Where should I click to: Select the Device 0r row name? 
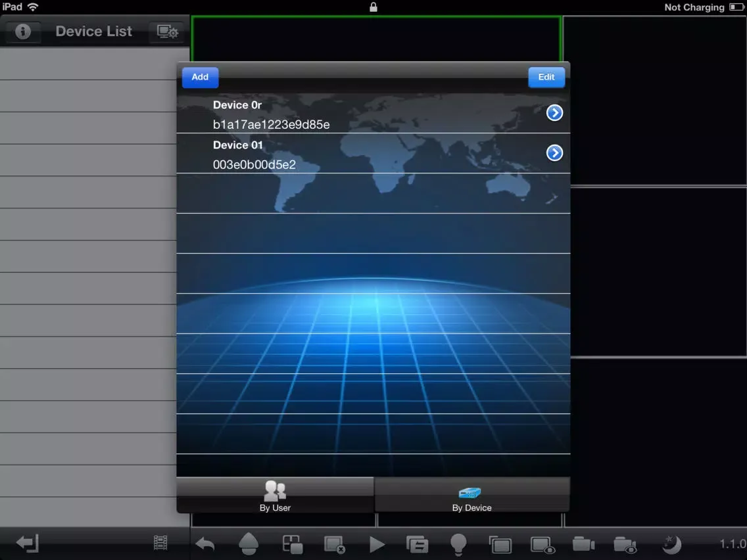click(x=237, y=105)
